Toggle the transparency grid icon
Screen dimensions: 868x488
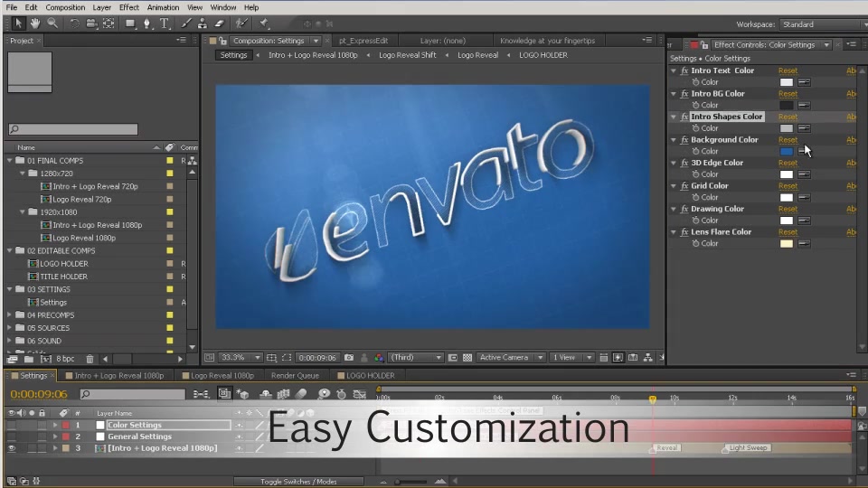click(x=467, y=358)
